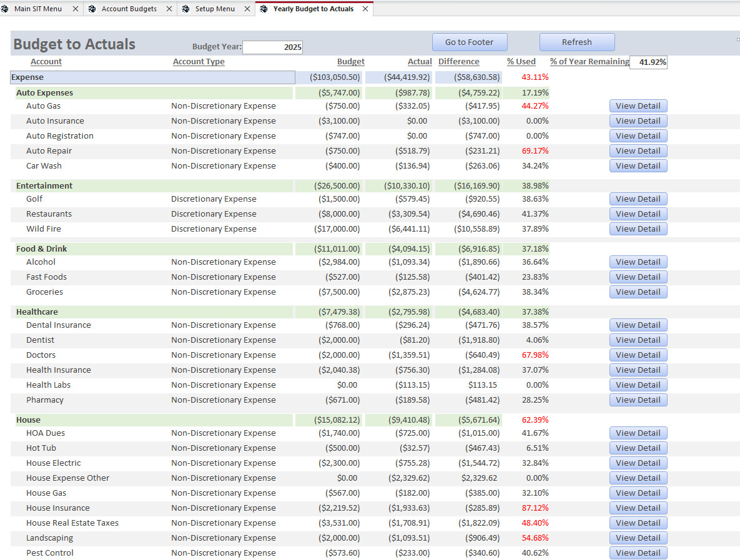The height and width of the screenshot is (560, 740).
Task: Open View Detail for Hot Tub
Action: tap(638, 448)
